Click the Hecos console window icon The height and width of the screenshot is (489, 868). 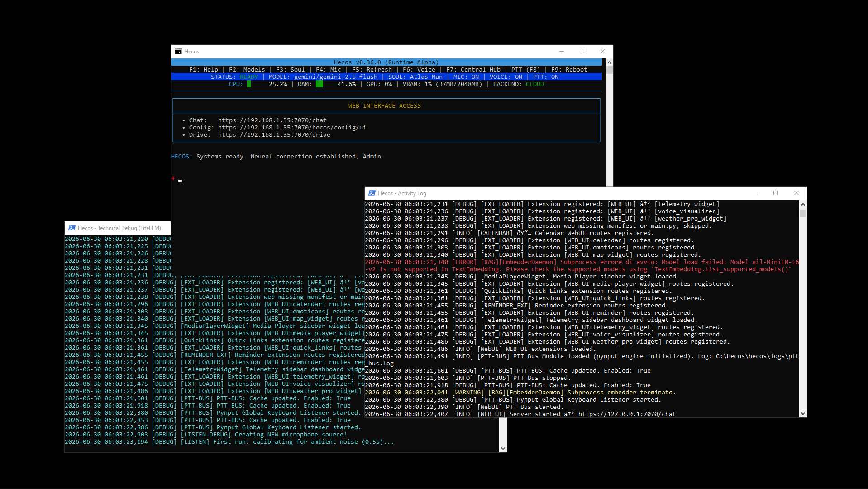(x=178, y=52)
